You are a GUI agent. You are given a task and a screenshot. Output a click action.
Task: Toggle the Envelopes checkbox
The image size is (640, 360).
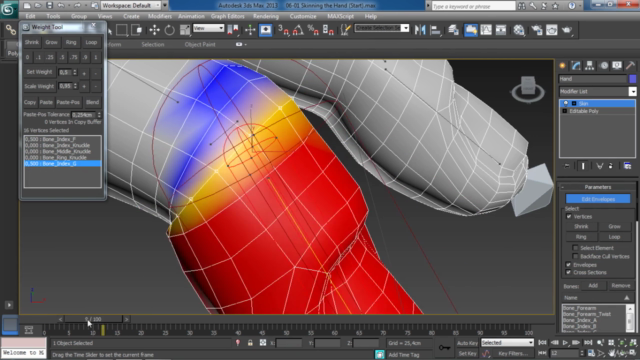569,265
